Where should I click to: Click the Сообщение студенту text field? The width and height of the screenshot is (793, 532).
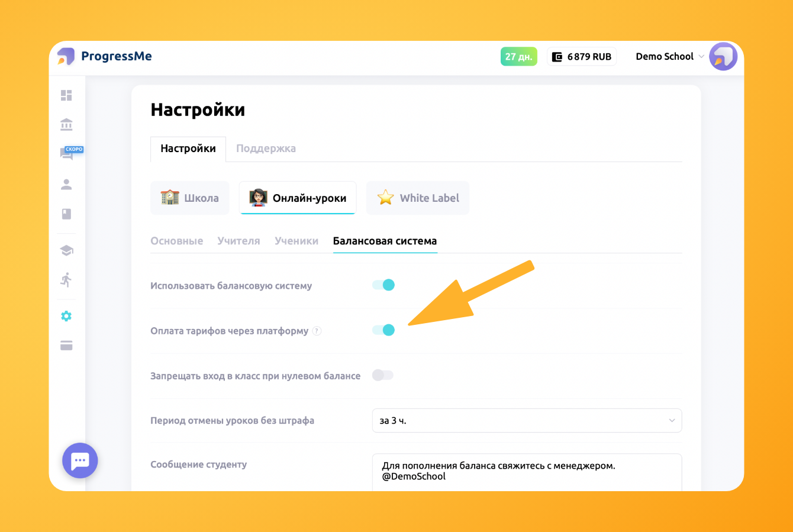click(x=527, y=471)
